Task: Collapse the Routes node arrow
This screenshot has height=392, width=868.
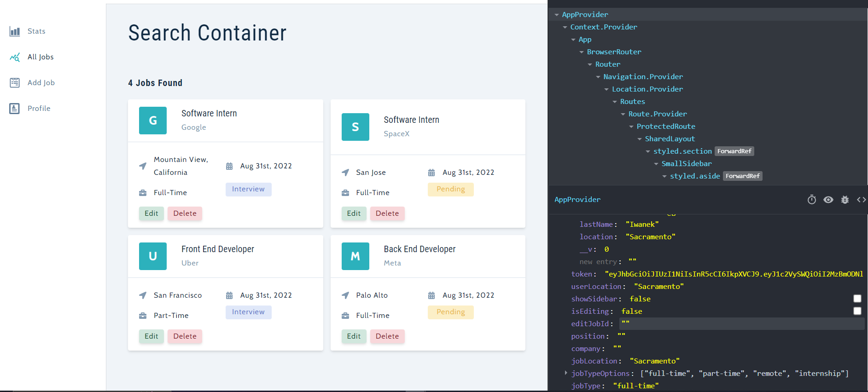Action: coord(615,102)
